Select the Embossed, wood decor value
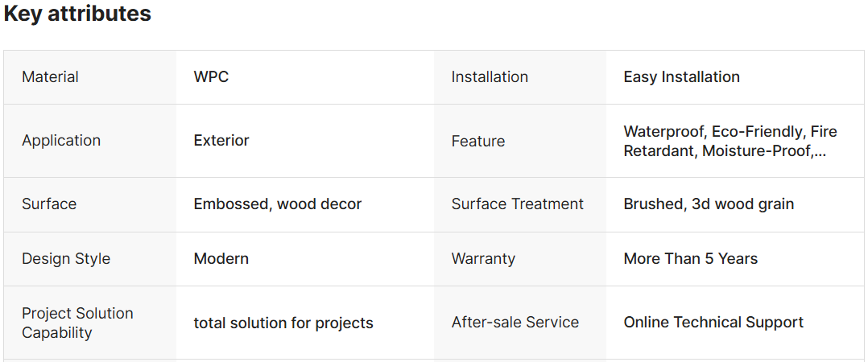 [x=277, y=204]
